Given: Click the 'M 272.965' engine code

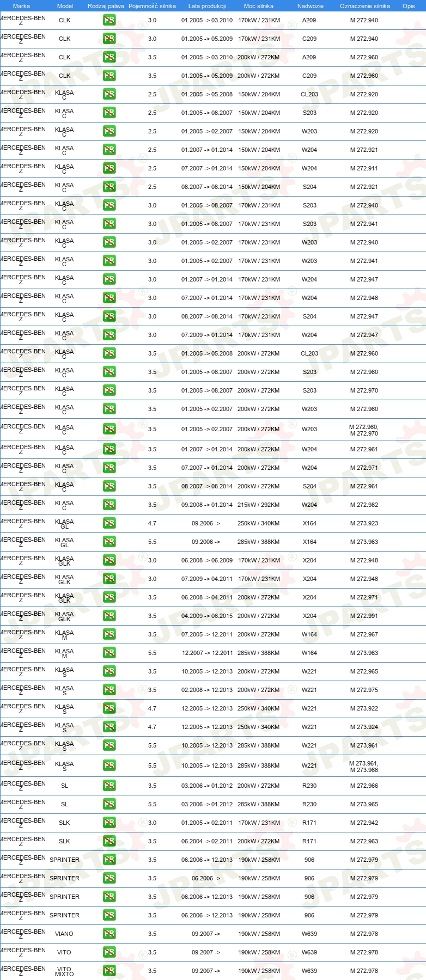Looking at the screenshot, I should [x=364, y=672].
